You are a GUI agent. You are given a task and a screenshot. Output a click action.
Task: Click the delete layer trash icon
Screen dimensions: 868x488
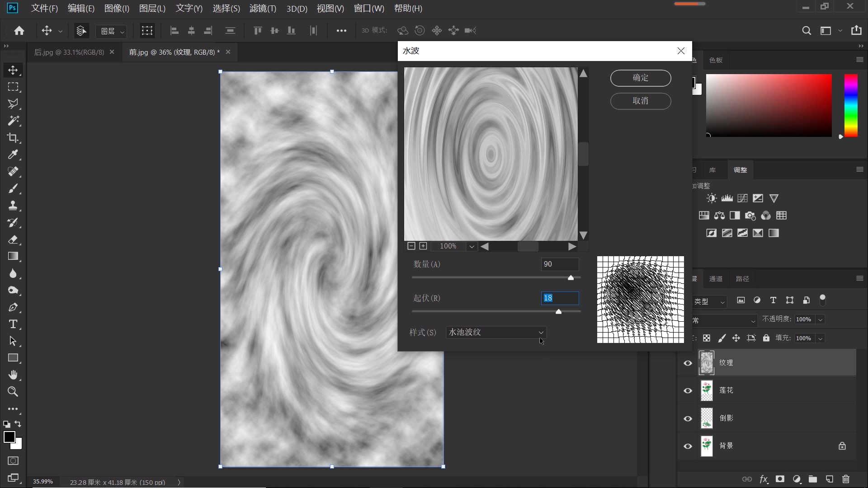(x=846, y=479)
